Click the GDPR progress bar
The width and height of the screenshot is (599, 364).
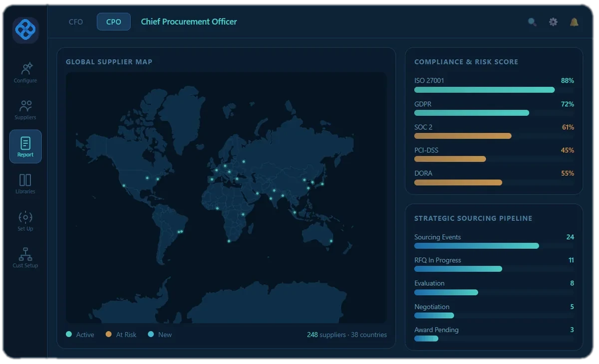(x=494, y=113)
